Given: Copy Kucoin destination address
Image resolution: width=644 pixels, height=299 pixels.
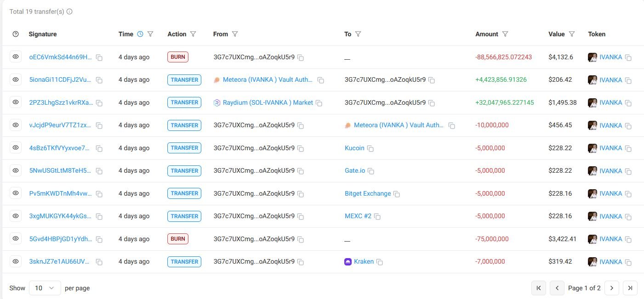Looking at the screenshot, I should [x=370, y=148].
